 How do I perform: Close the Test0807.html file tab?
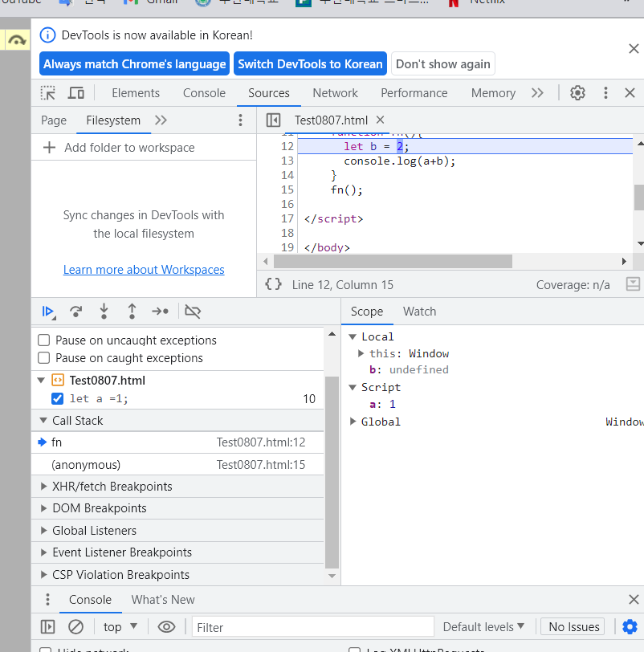[x=380, y=120]
